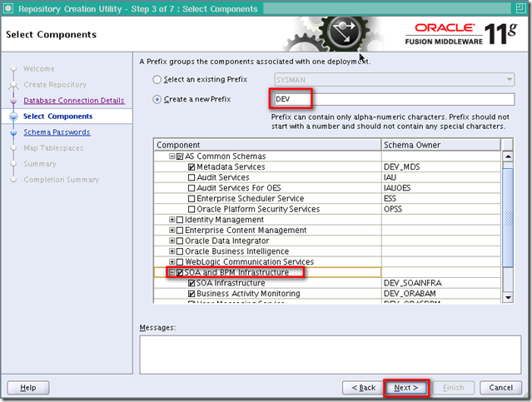Check the Oracle Platform Security Services checkbox
Viewport: 532px width, 402px height.
click(x=191, y=209)
